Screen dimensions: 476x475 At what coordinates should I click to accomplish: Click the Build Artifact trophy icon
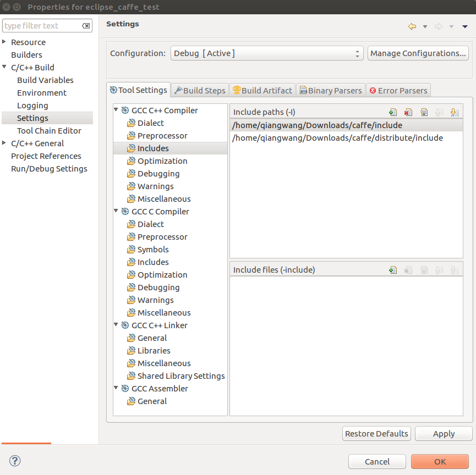pyautogui.click(x=237, y=90)
